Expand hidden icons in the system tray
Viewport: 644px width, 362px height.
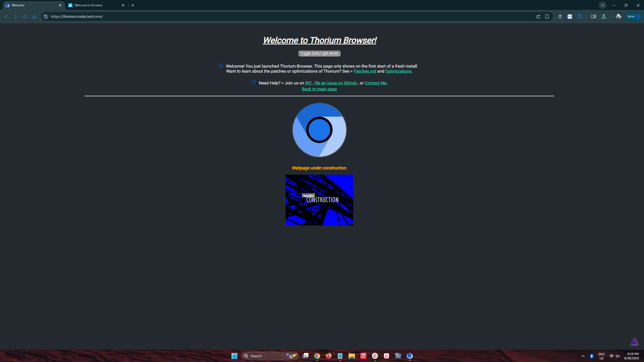[x=584, y=356]
